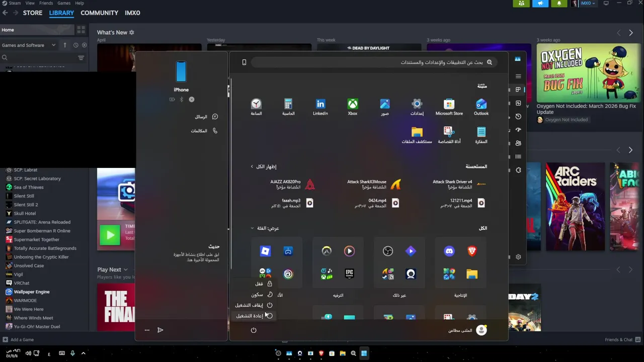Open the Clock app (الساعة) in pinned apps

256,107
